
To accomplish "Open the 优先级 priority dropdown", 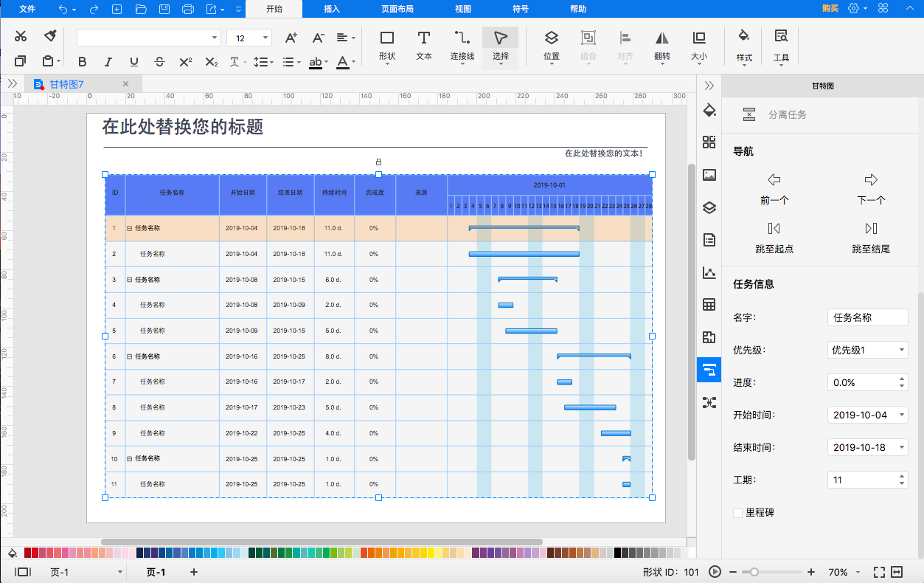I will tap(867, 350).
